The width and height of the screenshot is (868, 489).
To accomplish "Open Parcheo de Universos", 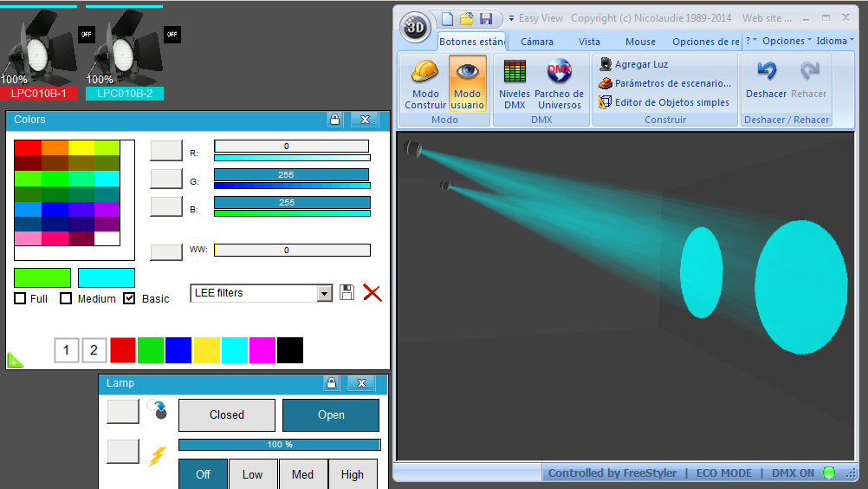I will (x=559, y=83).
